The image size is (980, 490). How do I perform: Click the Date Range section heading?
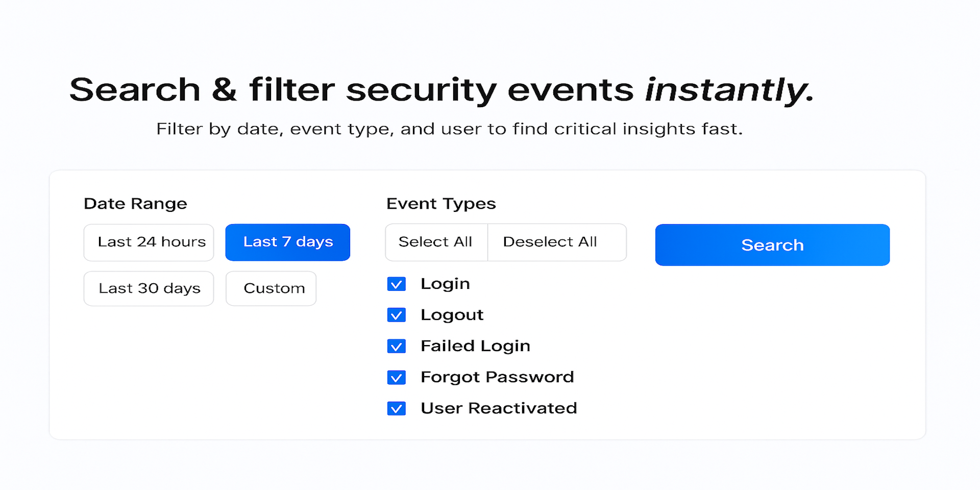tap(135, 204)
